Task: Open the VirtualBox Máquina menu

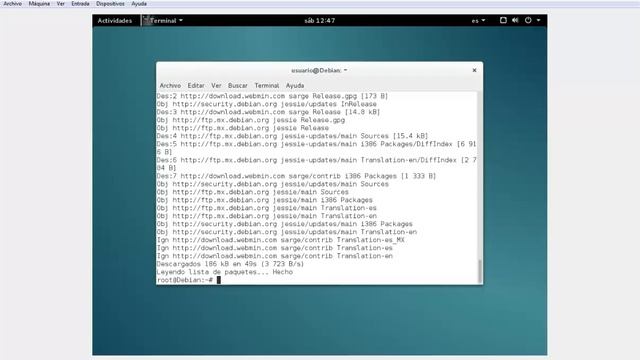Action: tap(39, 4)
